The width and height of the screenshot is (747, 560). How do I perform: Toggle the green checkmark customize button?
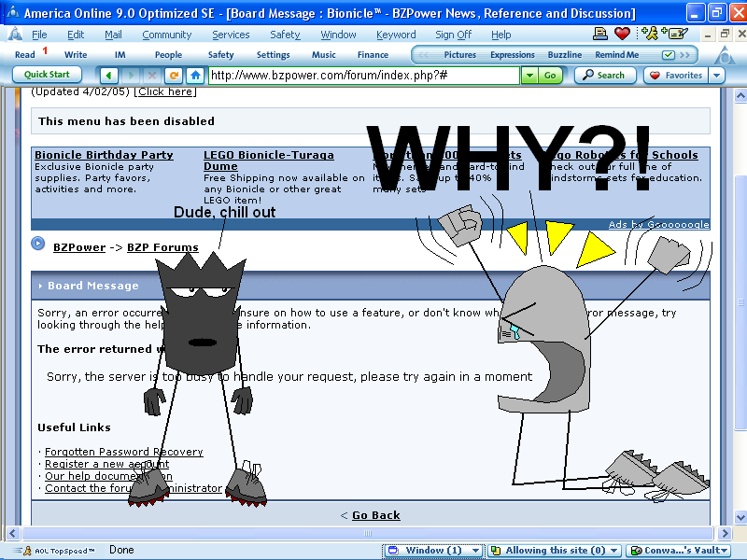(x=669, y=55)
